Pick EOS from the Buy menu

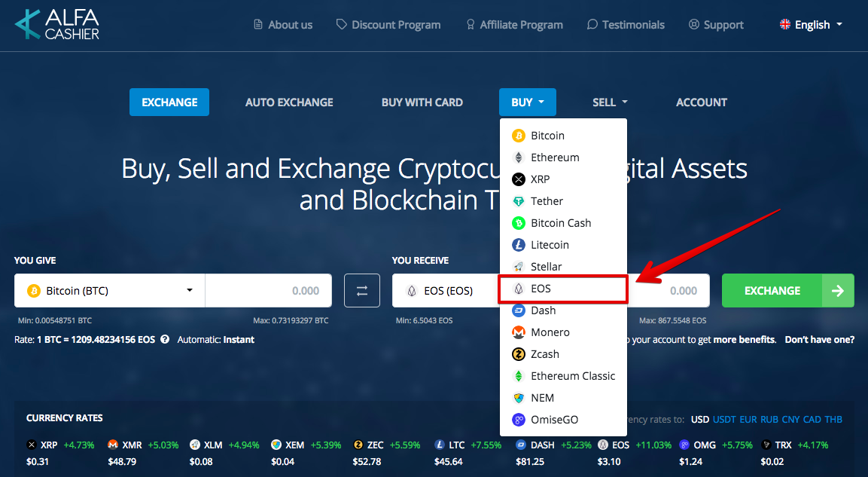pyautogui.click(x=564, y=289)
